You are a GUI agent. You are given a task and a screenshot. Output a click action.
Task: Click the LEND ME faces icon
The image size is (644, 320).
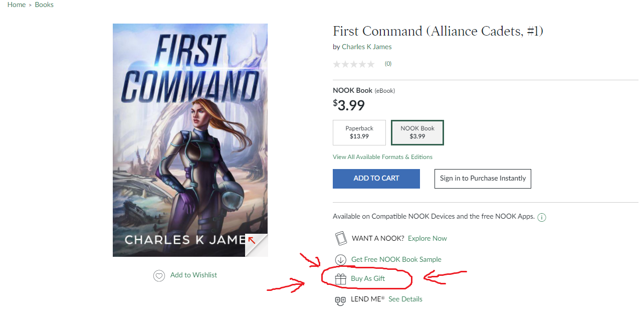(x=340, y=300)
